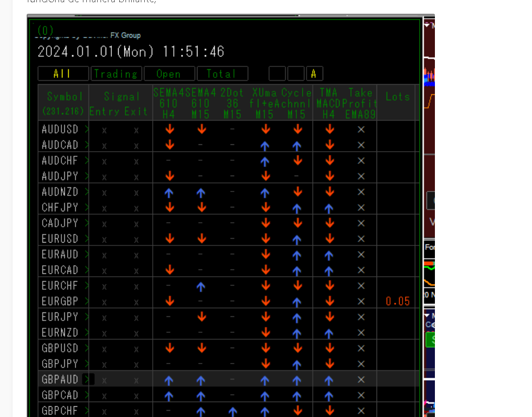This screenshot has height=417, width=532.
Task: Click GBPCHF 2Dot 36 M15 up arrow
Action: [233, 411]
